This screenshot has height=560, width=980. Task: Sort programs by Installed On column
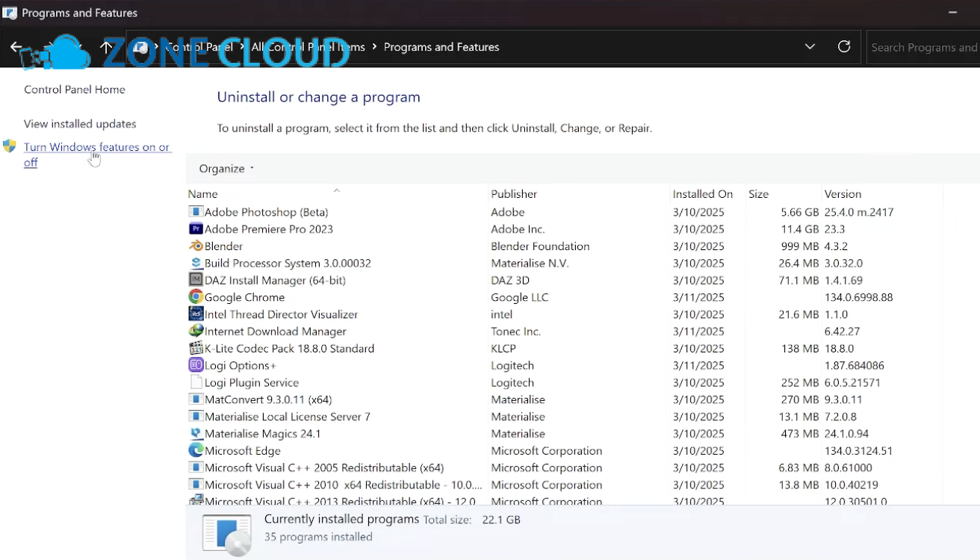point(703,194)
